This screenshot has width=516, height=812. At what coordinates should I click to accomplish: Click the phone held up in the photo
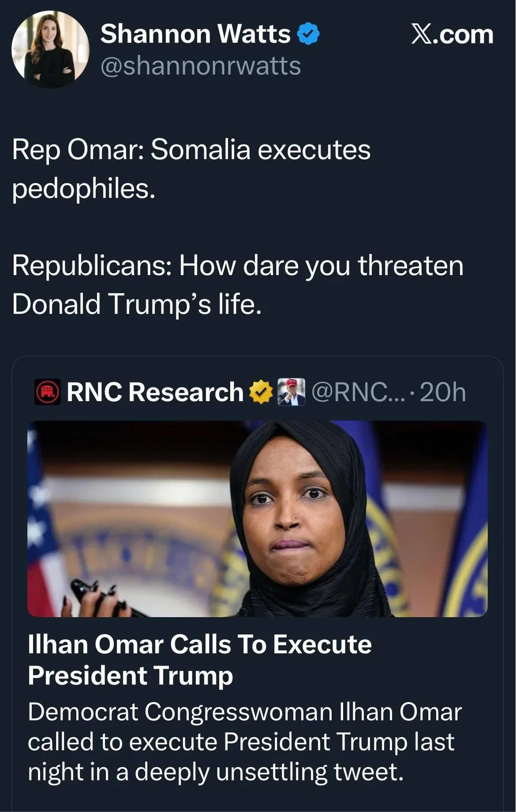tap(96, 597)
